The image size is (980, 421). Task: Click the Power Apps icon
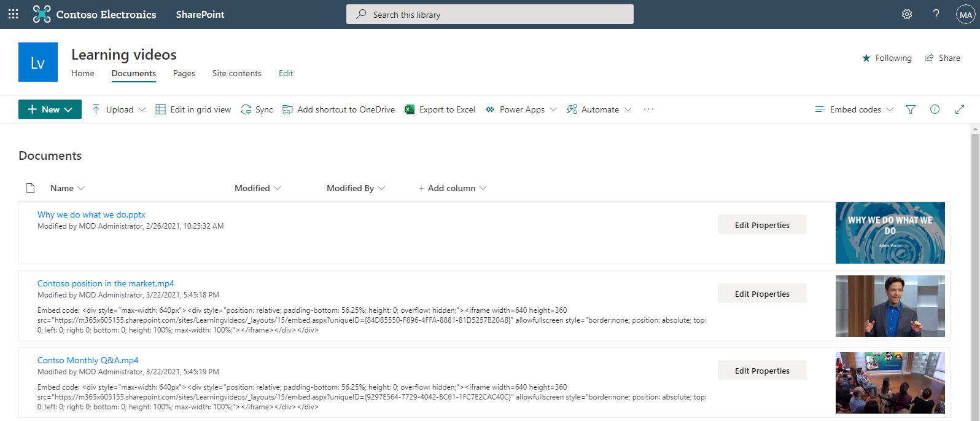click(490, 109)
